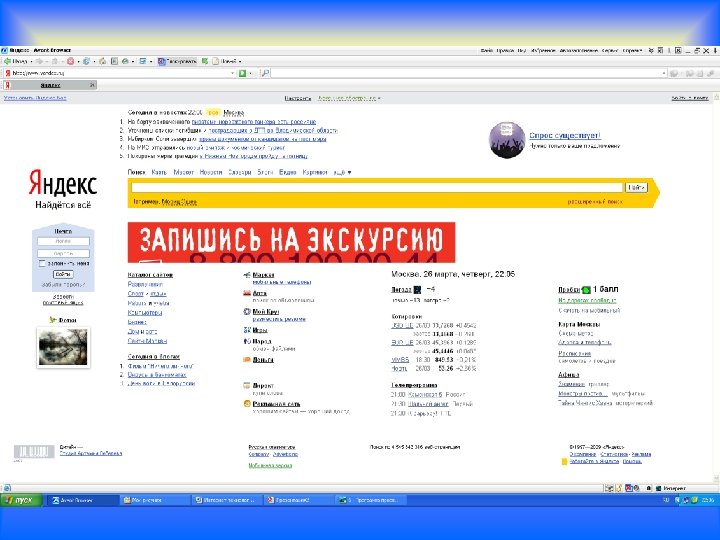This screenshot has height=540, width=720.
Task: Click the Yandex main search input
Action: point(377,187)
